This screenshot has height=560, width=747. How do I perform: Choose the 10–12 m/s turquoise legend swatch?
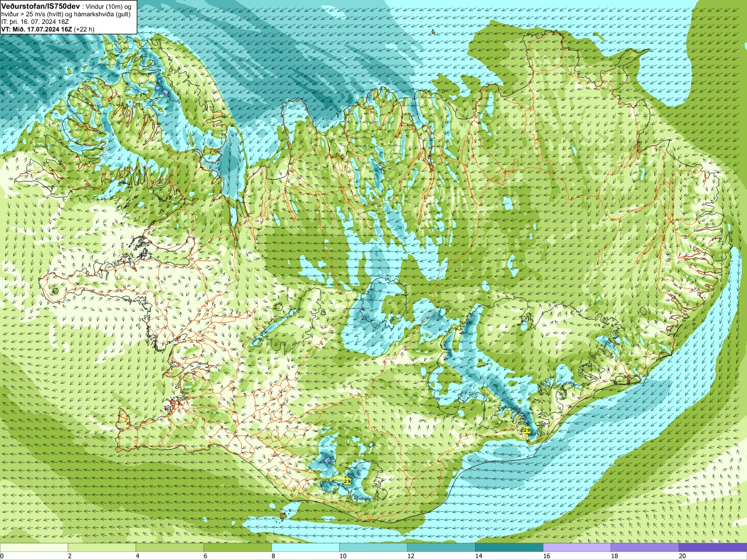373,548
